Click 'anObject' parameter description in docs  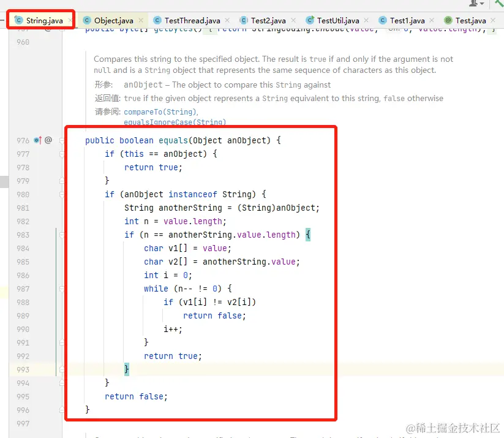coord(227,85)
